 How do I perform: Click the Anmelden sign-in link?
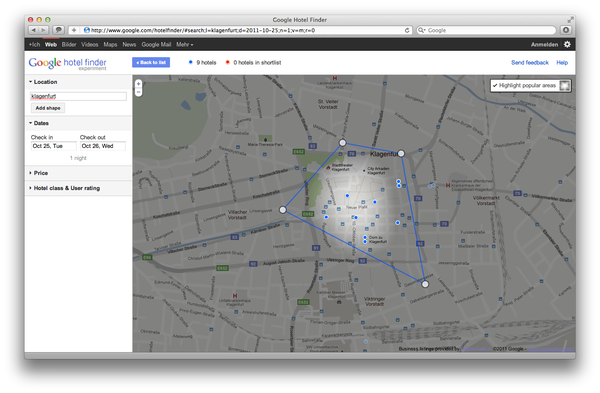click(x=544, y=44)
